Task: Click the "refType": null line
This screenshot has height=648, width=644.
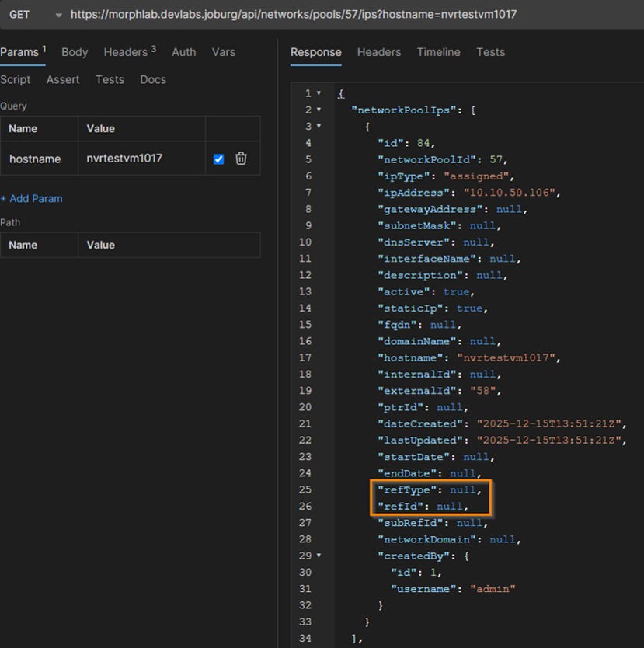Action: [x=430, y=490]
